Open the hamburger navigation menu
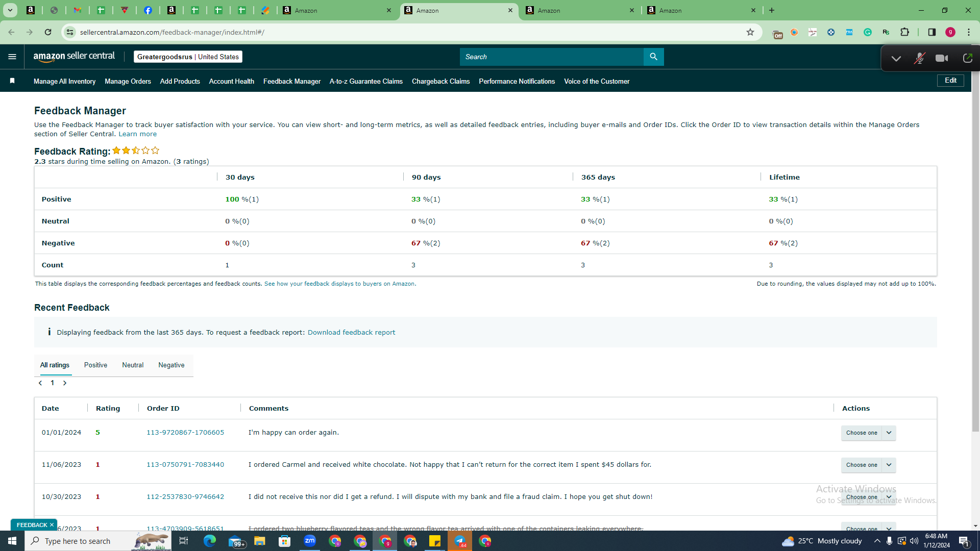Viewport: 980px width, 551px height. coord(12,57)
